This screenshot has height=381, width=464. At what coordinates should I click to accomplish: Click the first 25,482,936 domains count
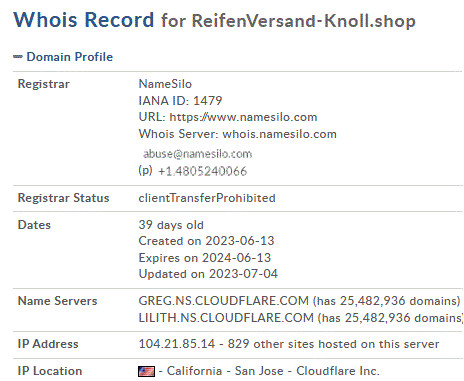pyautogui.click(x=400, y=301)
